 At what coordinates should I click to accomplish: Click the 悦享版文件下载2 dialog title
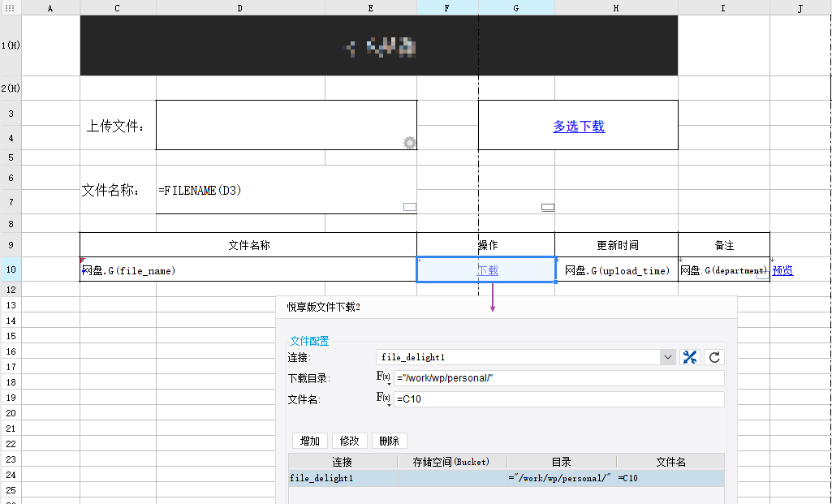(x=324, y=307)
